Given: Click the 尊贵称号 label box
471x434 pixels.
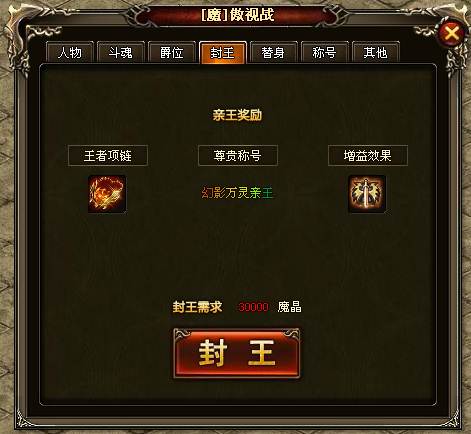Looking at the screenshot, I should click(238, 155).
